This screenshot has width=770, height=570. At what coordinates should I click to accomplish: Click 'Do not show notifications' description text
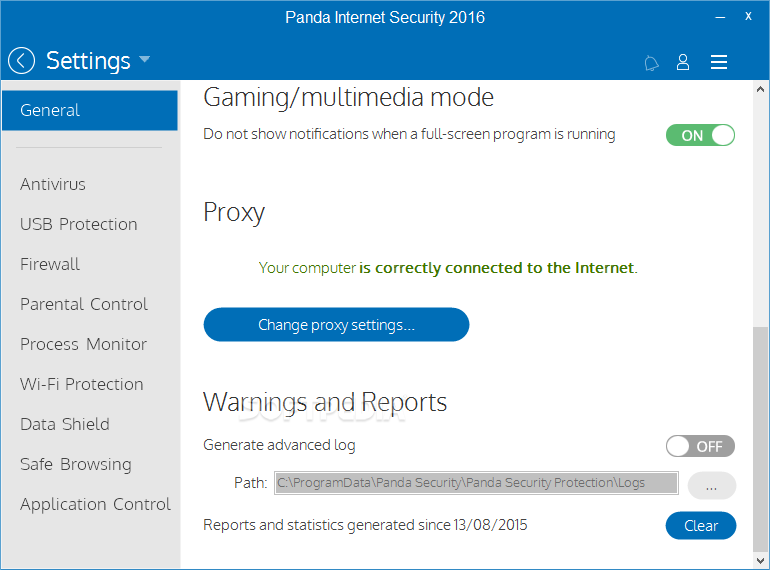(409, 134)
